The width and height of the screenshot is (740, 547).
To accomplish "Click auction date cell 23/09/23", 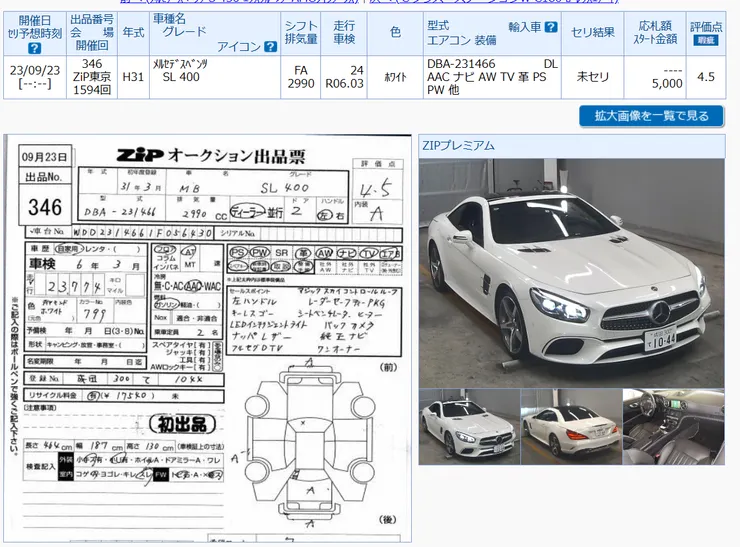I will [35, 77].
